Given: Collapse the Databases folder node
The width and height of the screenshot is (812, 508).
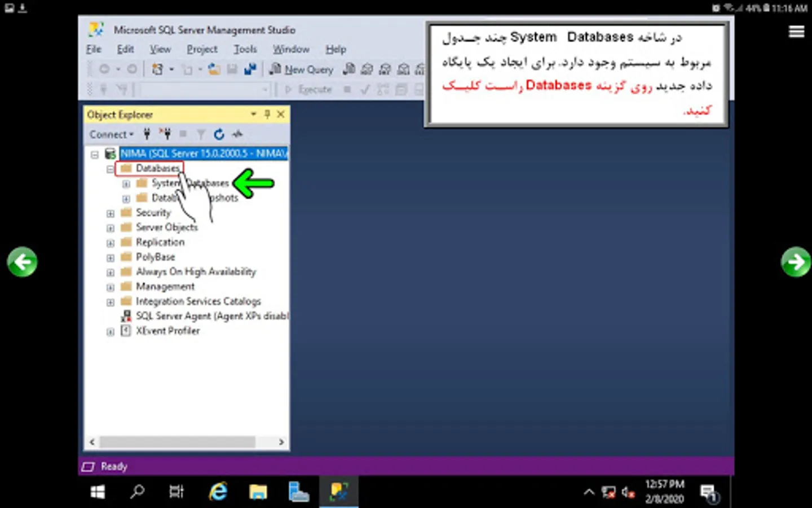Looking at the screenshot, I should click(x=111, y=169).
